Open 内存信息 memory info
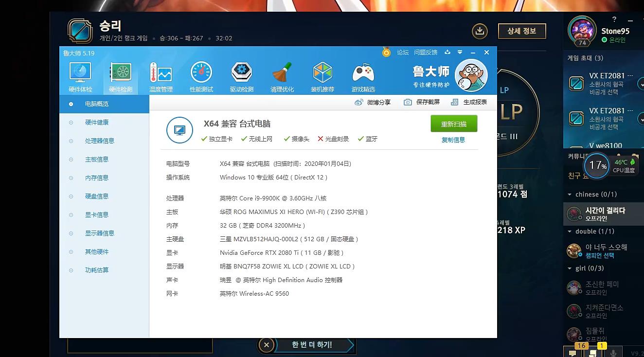 point(104,178)
